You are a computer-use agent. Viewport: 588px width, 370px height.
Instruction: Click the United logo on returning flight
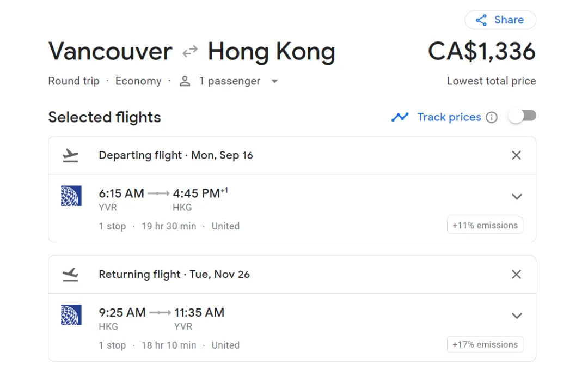(x=71, y=314)
